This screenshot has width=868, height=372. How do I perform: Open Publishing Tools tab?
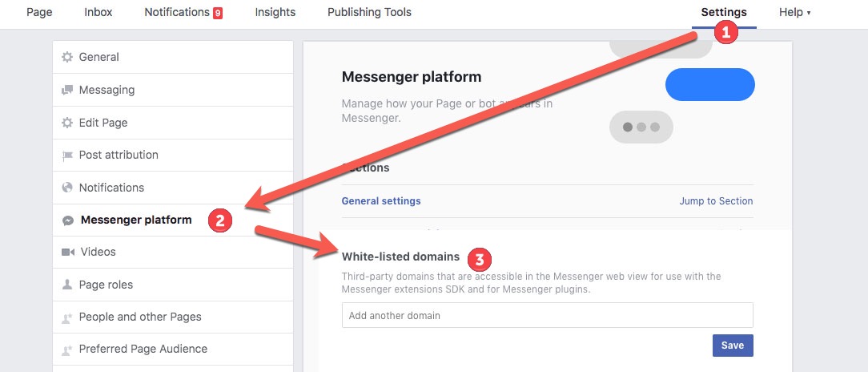(369, 12)
